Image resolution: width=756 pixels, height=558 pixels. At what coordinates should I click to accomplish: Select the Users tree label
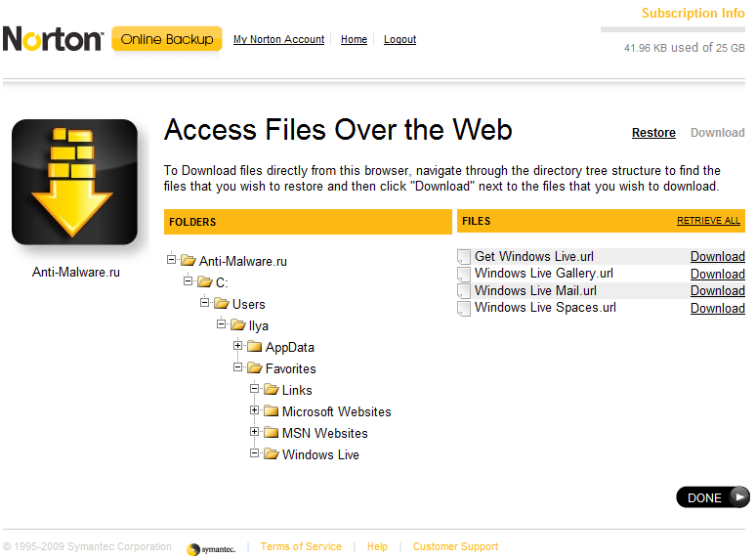[249, 304]
